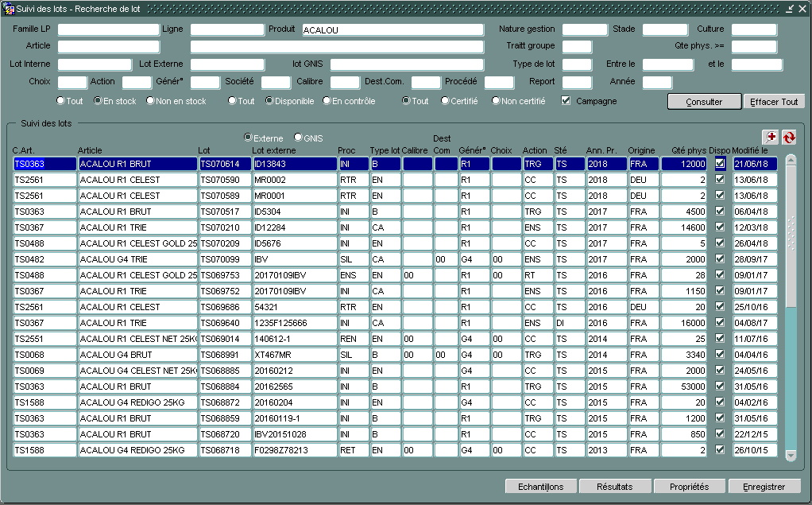Select lot externe cell XT467MR
Viewport: 812px width, 505px height.
tap(295, 355)
